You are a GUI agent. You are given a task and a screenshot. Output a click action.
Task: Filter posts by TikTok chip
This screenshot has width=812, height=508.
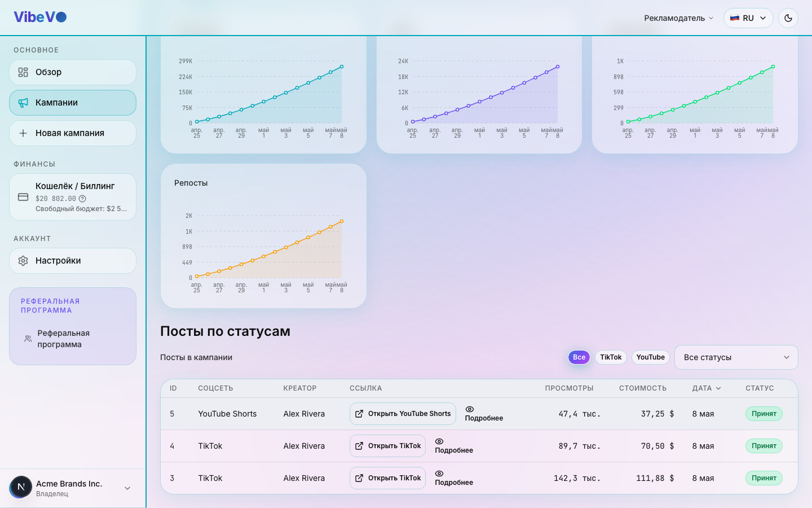pyautogui.click(x=611, y=357)
